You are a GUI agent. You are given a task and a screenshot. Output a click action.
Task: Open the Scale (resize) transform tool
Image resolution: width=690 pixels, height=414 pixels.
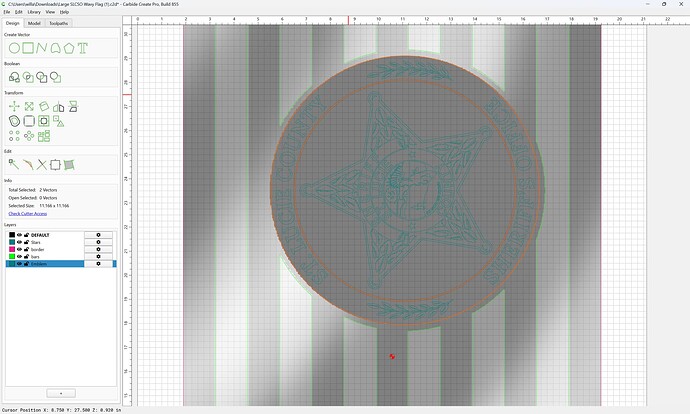[x=29, y=106]
